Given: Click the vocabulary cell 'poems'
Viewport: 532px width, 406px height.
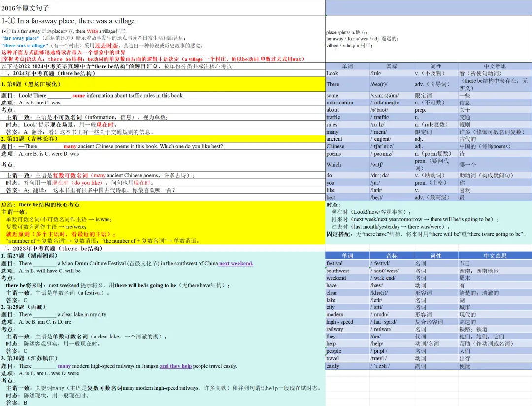Looking at the screenshot, I should click(x=347, y=153).
